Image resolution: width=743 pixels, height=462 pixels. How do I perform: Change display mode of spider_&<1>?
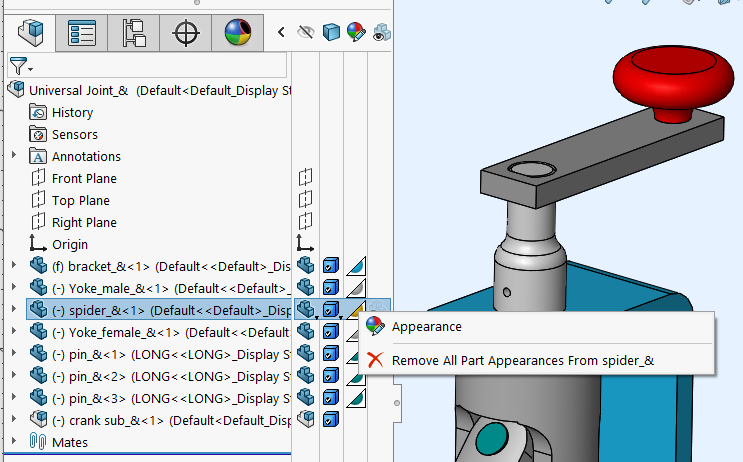[332, 309]
